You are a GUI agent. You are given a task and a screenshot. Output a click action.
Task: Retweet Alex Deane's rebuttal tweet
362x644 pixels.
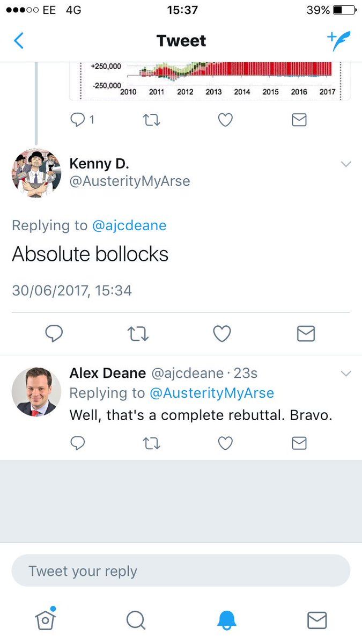coord(152,443)
